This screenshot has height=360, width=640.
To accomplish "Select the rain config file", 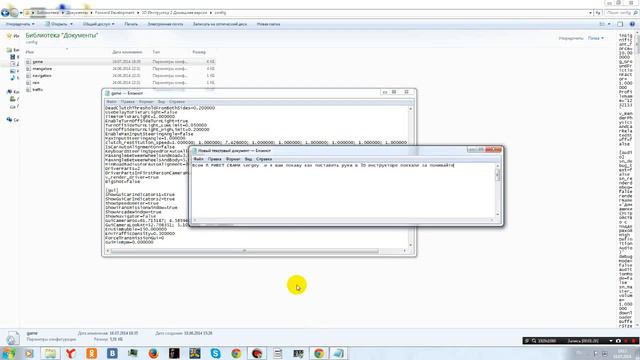I will [36, 82].
